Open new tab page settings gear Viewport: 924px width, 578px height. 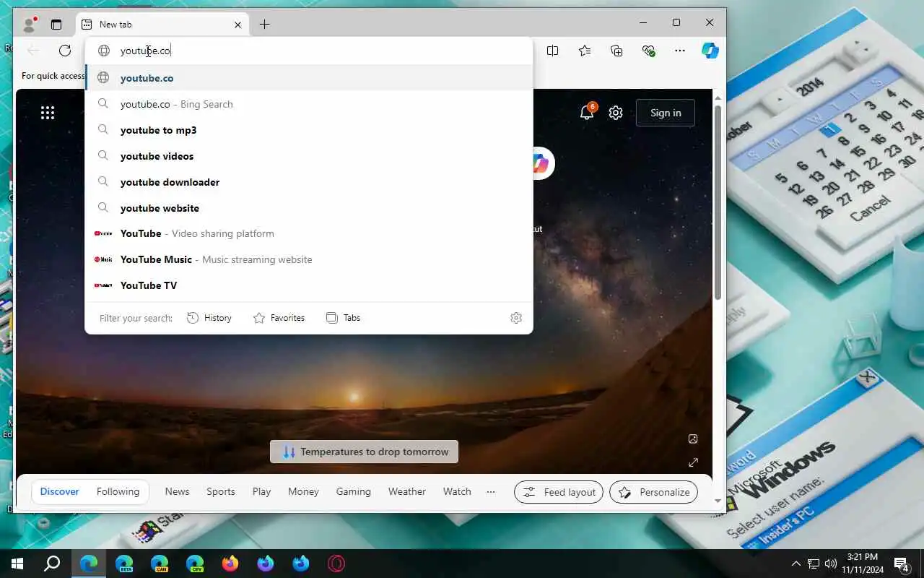tap(616, 113)
